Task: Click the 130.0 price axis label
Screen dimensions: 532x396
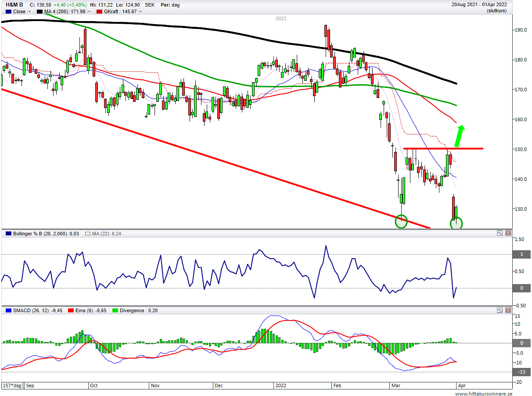Action: 521,209
